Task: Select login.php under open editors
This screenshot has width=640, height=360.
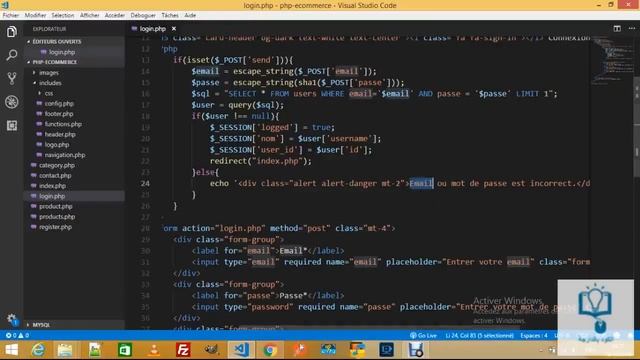Action: [62, 52]
